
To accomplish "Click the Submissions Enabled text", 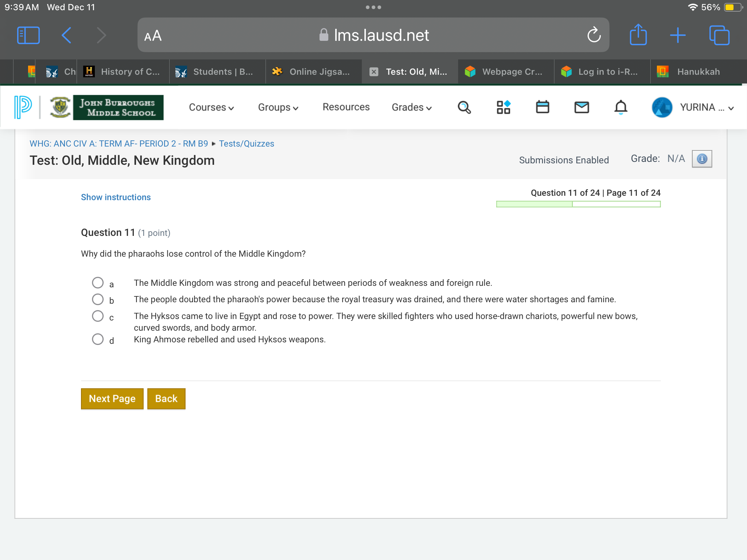I will 564,160.
